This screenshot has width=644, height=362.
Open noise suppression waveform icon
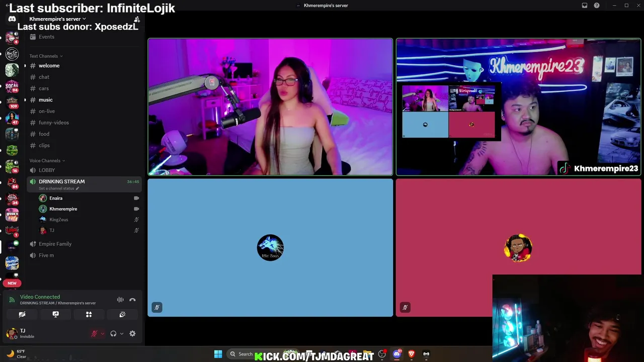[120, 300]
